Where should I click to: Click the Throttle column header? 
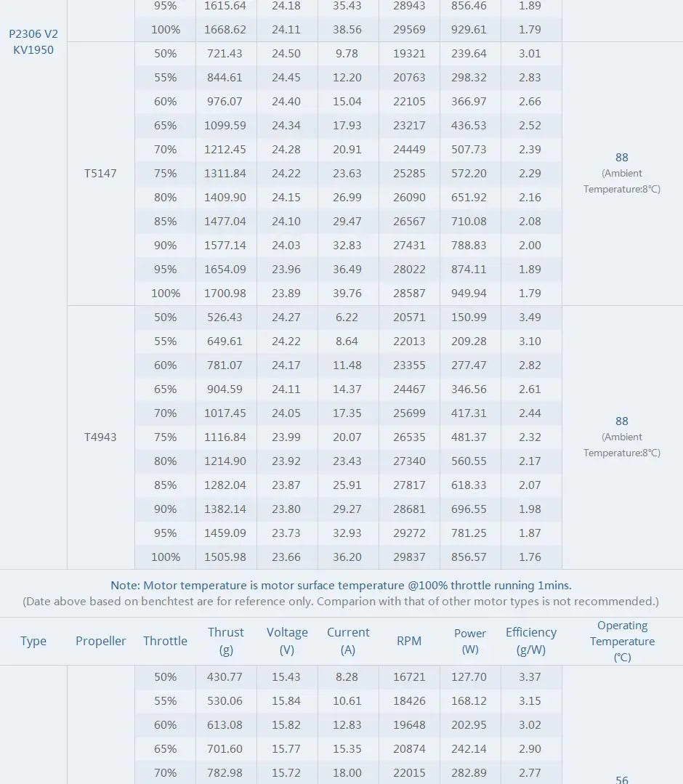(x=165, y=641)
